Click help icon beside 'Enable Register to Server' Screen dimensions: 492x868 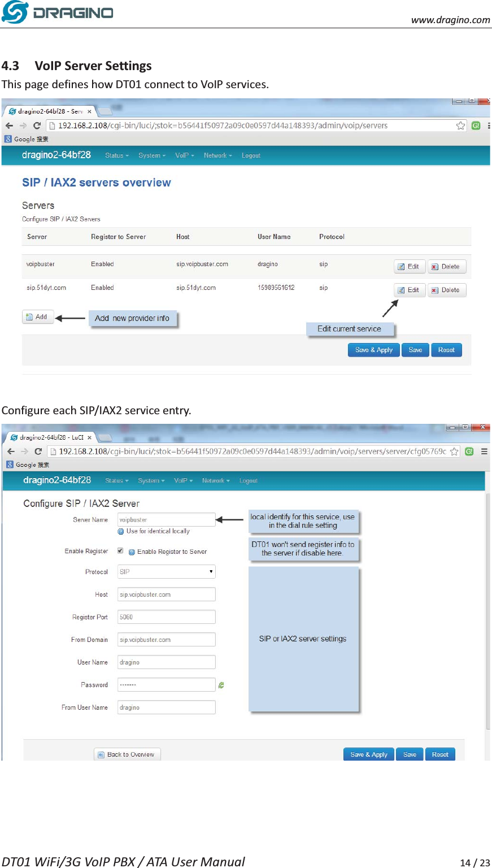coord(132,552)
